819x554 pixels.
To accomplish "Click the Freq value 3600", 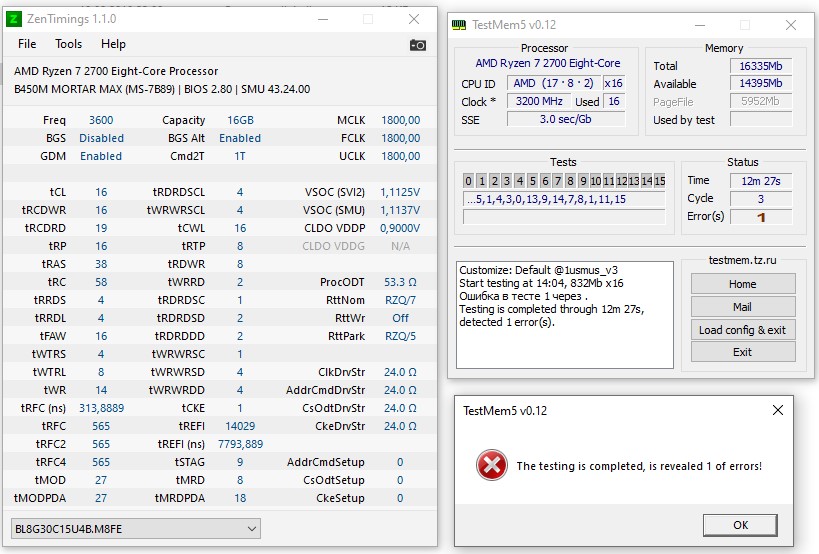I will click(101, 120).
